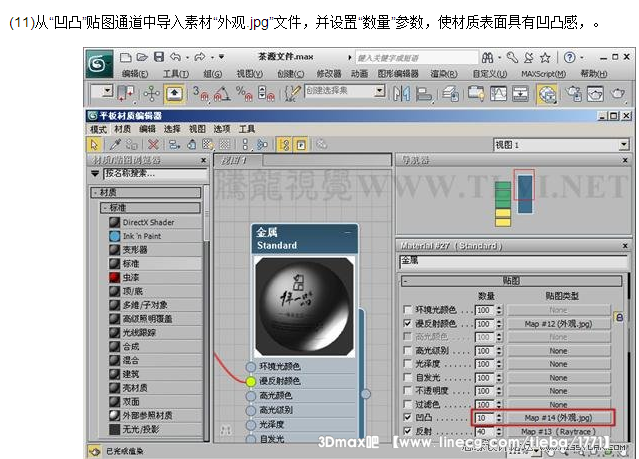Open the 工具 menu in material editor
Image resolution: width=639 pixels, height=459 pixels.
point(247,129)
